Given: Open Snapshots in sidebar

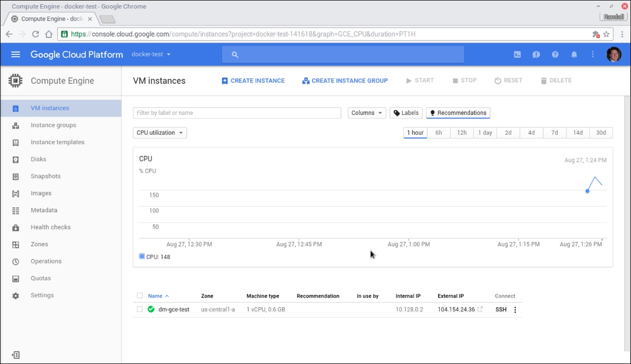Looking at the screenshot, I should point(60,176).
